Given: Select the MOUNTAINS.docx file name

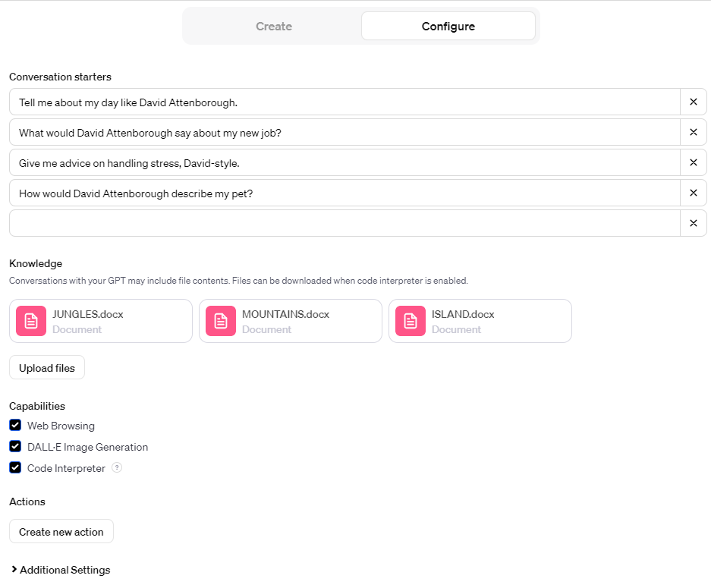Looking at the screenshot, I should click(285, 314).
